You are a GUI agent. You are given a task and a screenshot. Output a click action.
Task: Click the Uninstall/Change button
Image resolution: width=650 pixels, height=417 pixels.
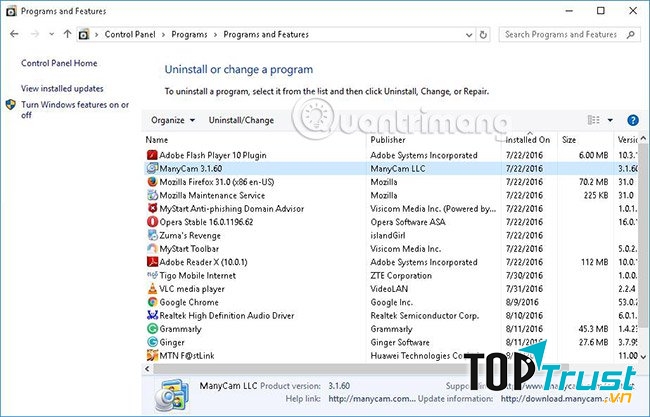point(241,120)
